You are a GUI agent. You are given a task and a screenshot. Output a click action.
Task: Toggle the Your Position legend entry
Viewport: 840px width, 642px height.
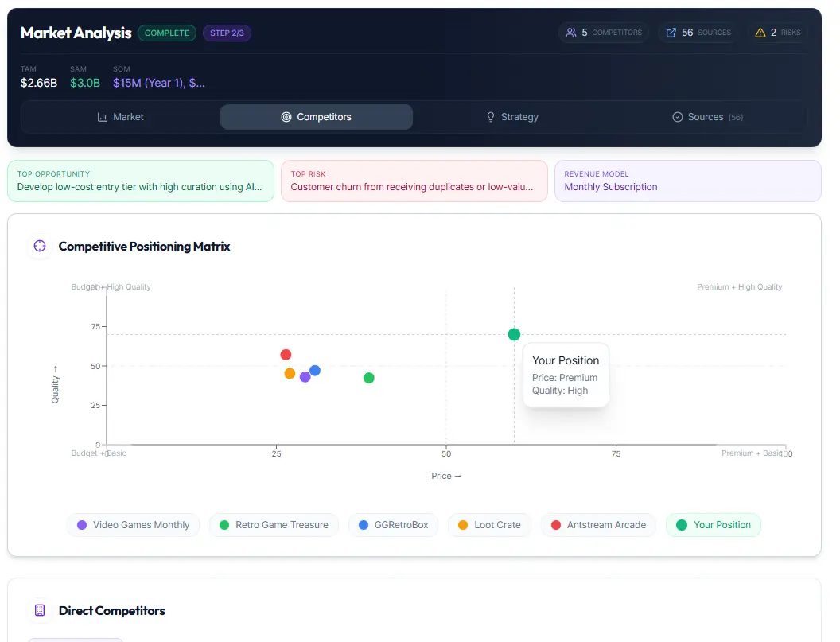[x=714, y=525]
